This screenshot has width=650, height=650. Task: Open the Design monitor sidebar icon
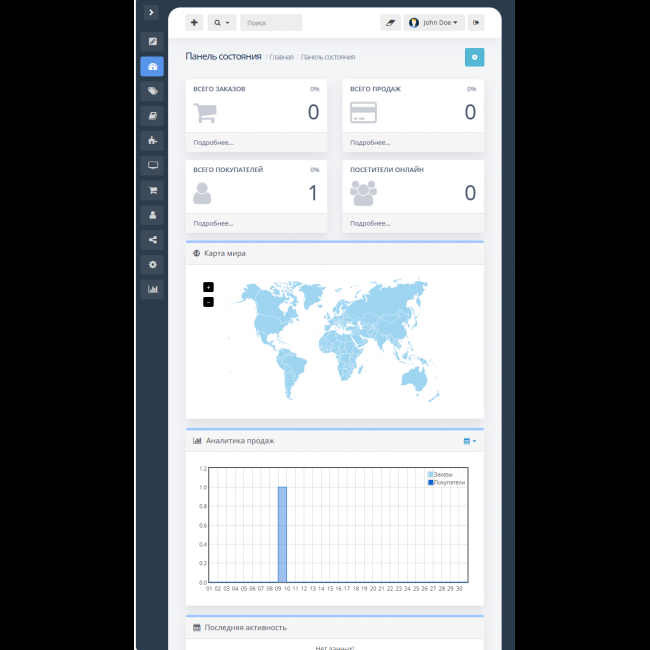(x=152, y=165)
